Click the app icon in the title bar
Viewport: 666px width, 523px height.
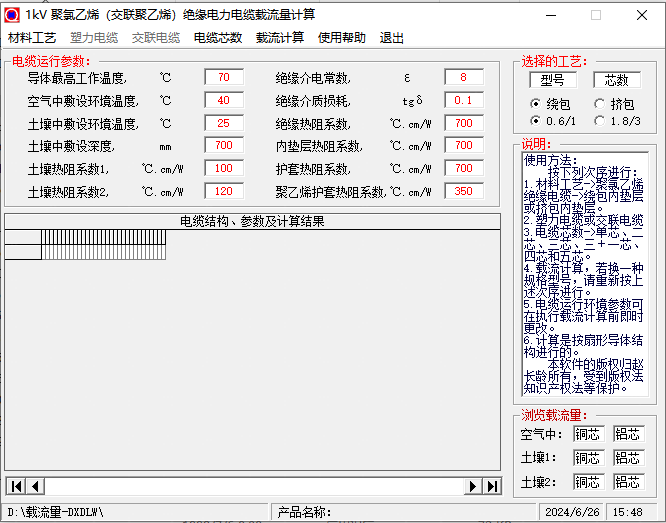(x=12, y=14)
